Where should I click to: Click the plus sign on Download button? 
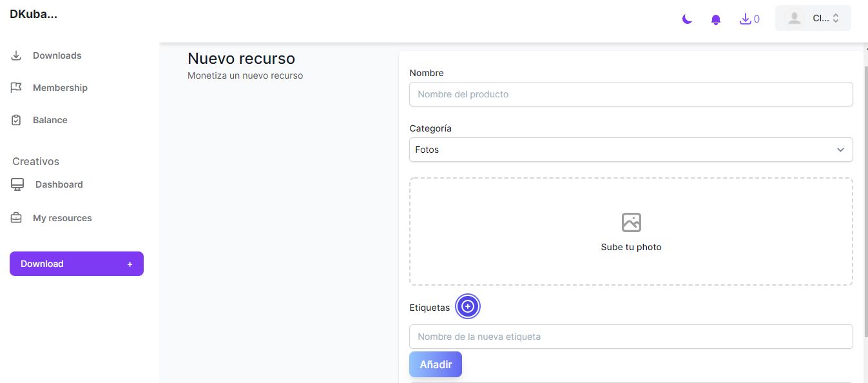pos(130,264)
